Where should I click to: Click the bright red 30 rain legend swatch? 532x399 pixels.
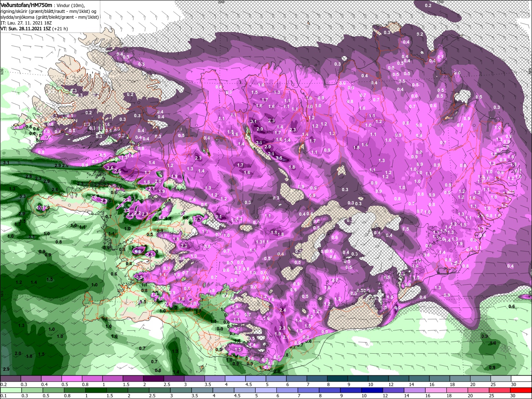[x=522, y=391]
